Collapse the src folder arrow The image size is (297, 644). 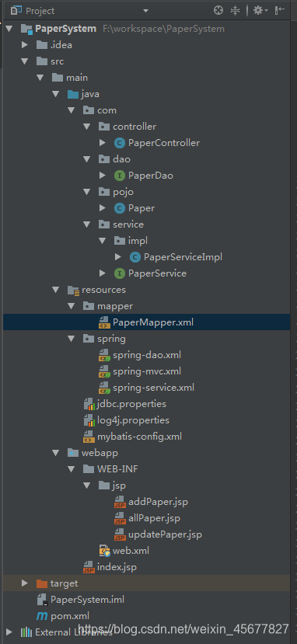pyautogui.click(x=25, y=61)
